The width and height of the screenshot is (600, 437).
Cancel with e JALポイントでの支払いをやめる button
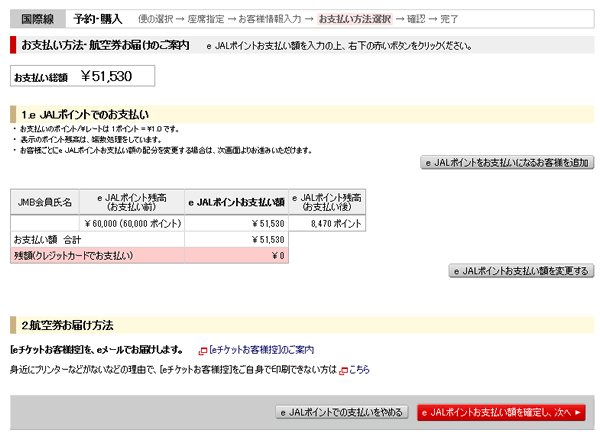[x=343, y=412]
